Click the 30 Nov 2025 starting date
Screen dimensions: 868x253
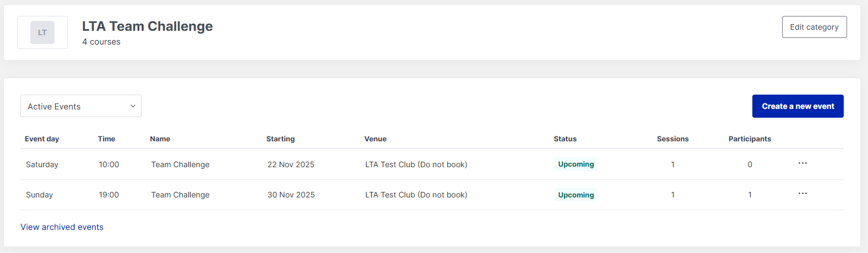(x=291, y=195)
